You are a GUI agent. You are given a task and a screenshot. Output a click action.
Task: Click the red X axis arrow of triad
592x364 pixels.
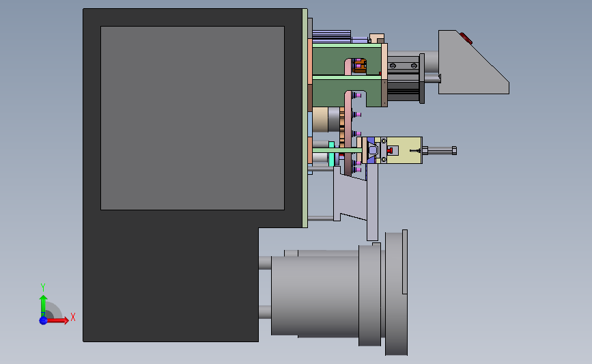coord(57,320)
